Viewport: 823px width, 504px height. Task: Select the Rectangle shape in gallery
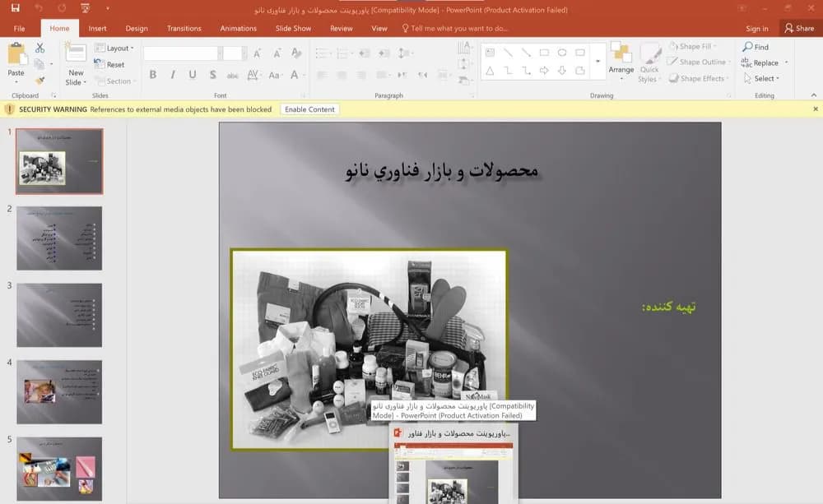[x=544, y=53]
